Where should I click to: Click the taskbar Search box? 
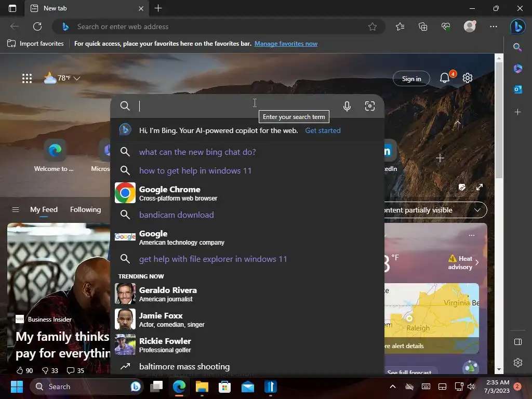86,387
